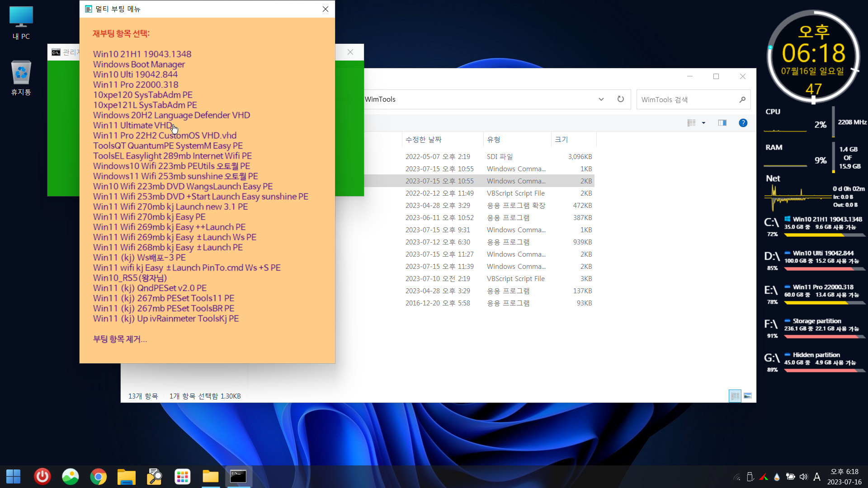Select boot entry Win10 21H1 19043.1348
This screenshot has height=488, width=868.
click(x=142, y=54)
